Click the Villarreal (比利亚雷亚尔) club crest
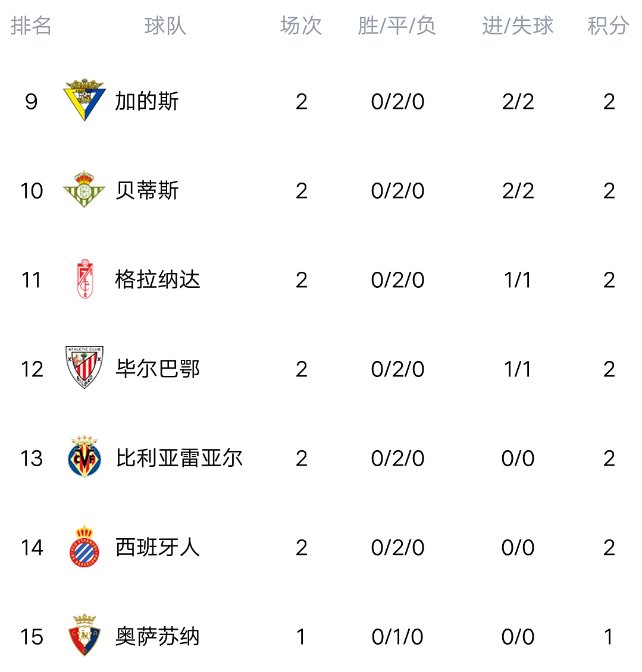Viewport: 642px width, 672px height. 84,457
